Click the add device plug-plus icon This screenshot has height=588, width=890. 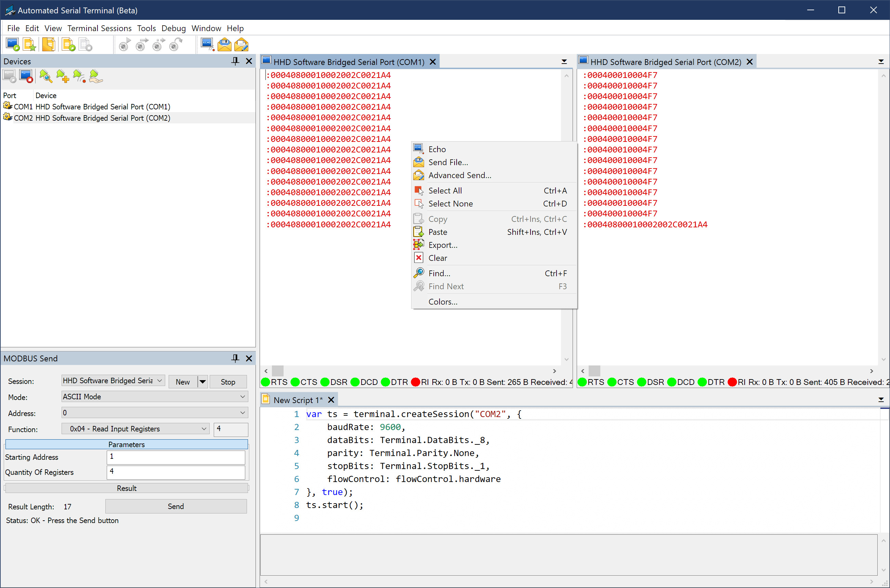[63, 77]
